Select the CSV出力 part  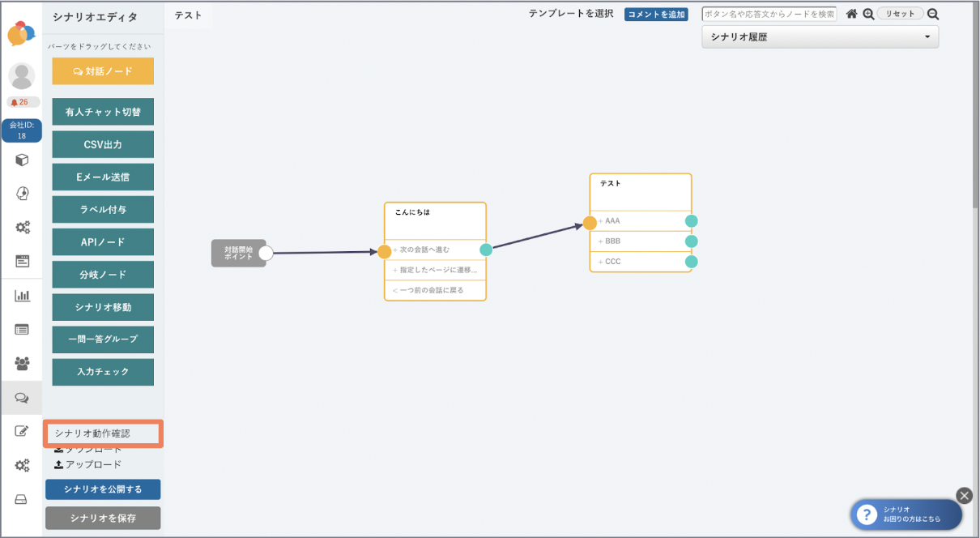pos(103,144)
